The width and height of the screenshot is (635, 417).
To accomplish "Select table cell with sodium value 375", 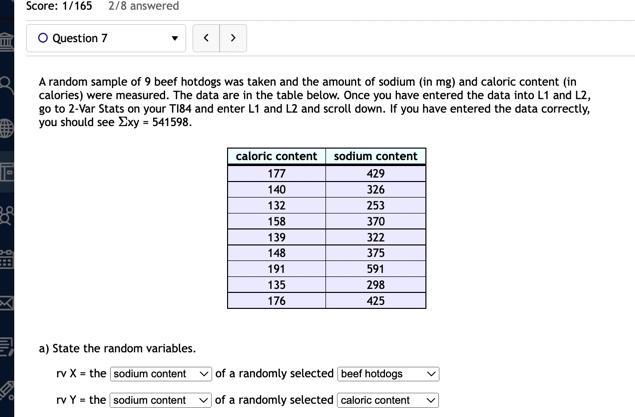I will (x=375, y=253).
